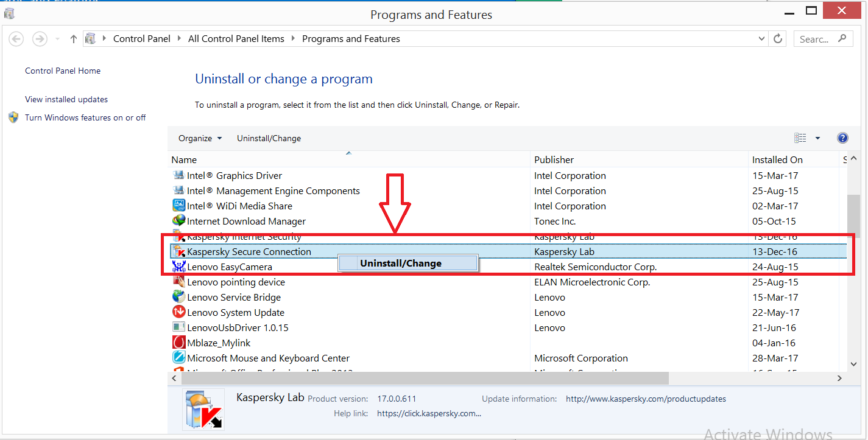Select the Internet Download Manager entry
This screenshot has width=868, height=440.
pyautogui.click(x=246, y=221)
